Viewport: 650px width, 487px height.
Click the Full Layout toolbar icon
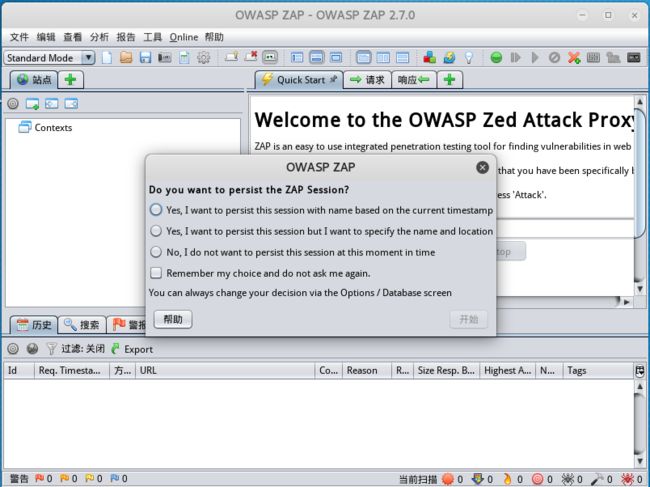tap(336, 57)
